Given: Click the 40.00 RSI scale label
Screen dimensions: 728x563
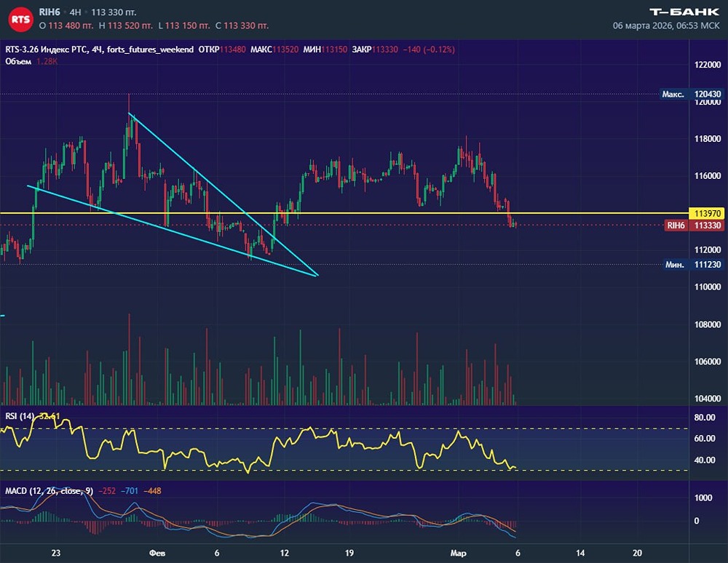Looking at the screenshot, I should point(704,460).
